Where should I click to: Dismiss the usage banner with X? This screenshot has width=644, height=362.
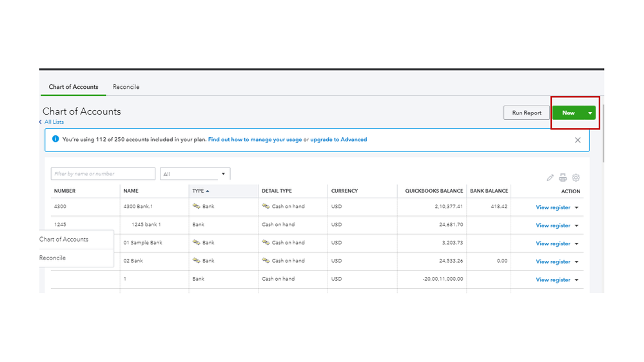pos(578,140)
